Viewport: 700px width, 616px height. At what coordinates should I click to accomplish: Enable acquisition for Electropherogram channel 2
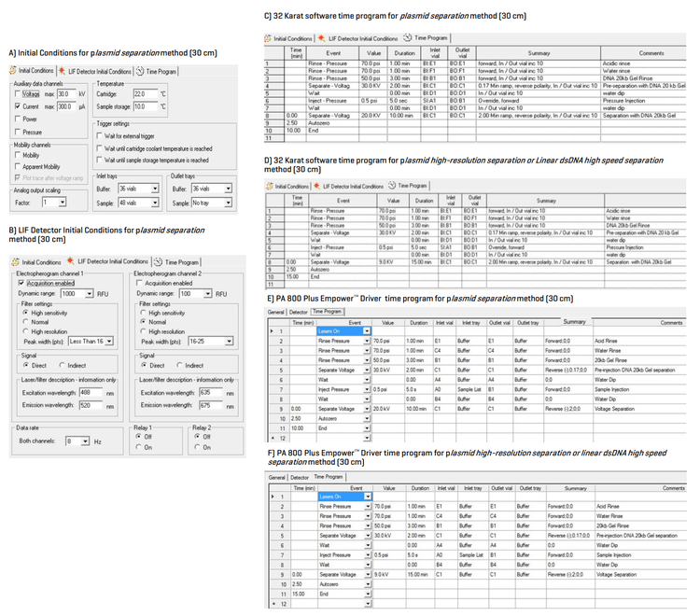(138, 283)
